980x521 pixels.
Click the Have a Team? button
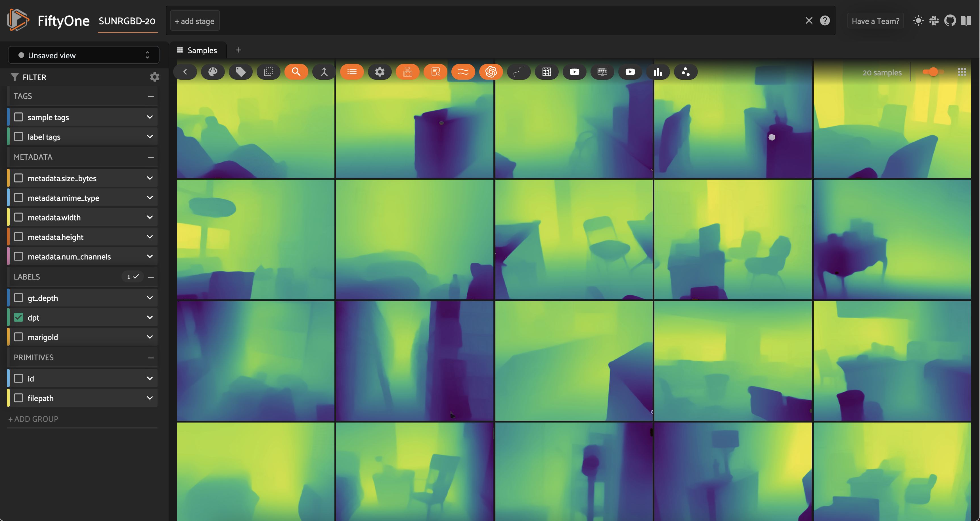(875, 21)
